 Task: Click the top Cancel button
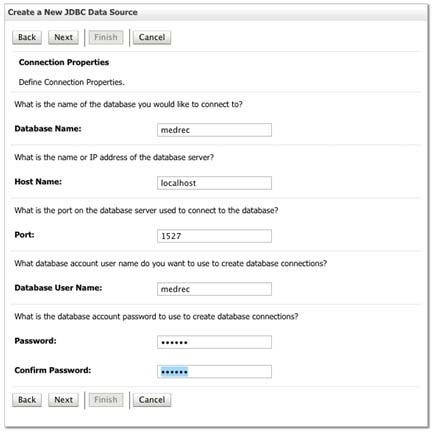pos(152,37)
